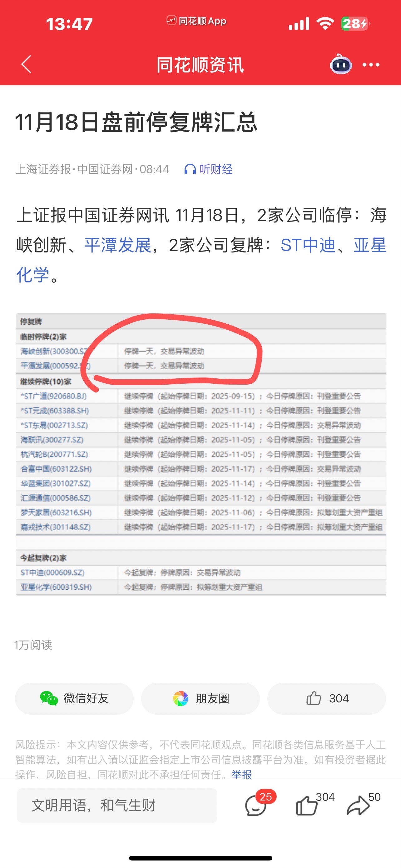Screen dimensions: 401x868
Task: Tap the 海联讯(300277.SZ) row in the table
Action: (x=201, y=440)
